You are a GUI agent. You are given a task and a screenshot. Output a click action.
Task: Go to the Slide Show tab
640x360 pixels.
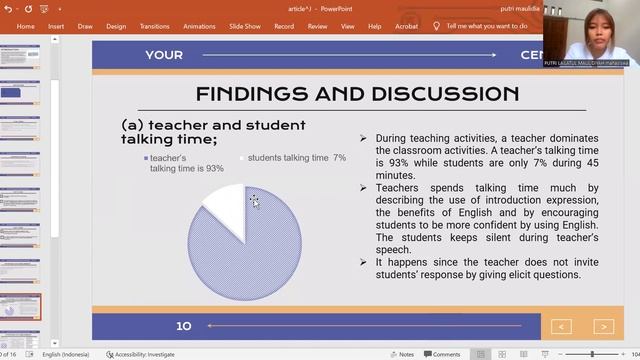click(244, 26)
